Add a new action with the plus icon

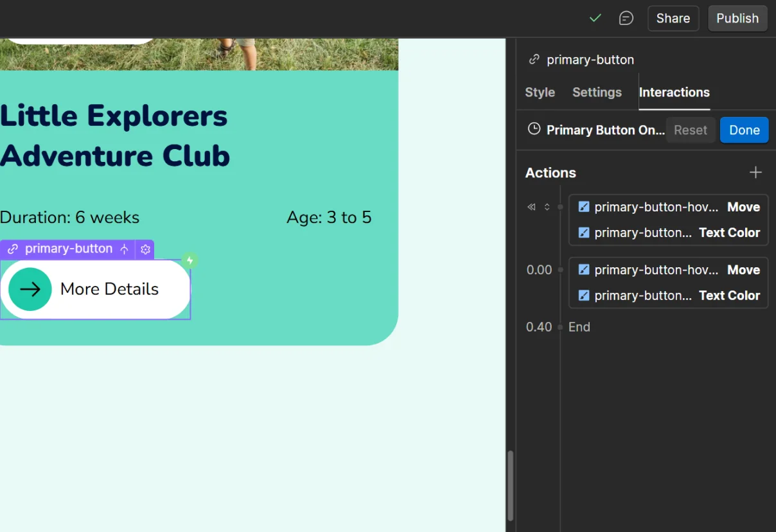(x=755, y=172)
